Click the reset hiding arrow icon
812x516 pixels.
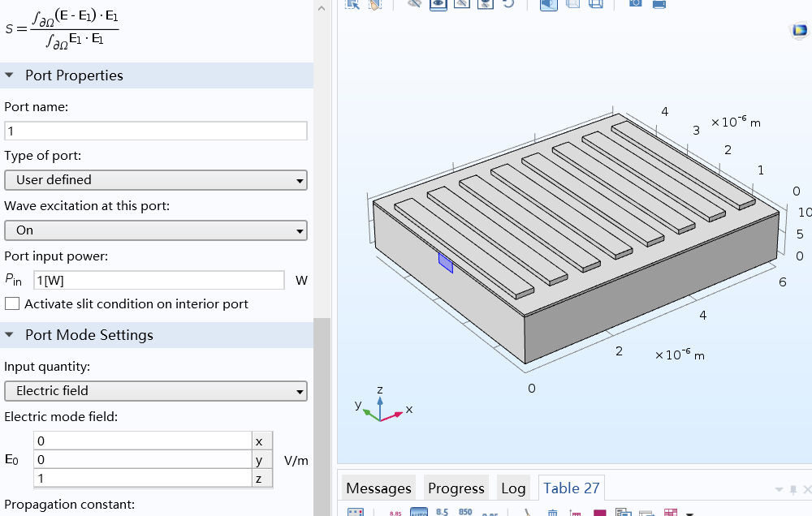[x=508, y=3]
